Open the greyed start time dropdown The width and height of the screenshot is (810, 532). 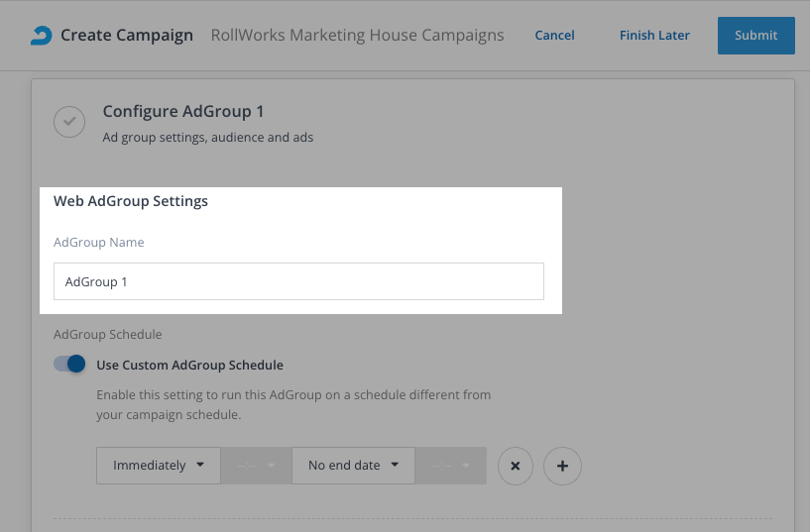pyautogui.click(x=256, y=466)
